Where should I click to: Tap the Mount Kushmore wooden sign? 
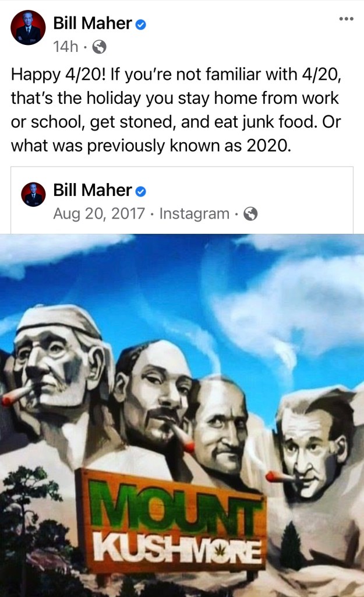click(x=171, y=522)
